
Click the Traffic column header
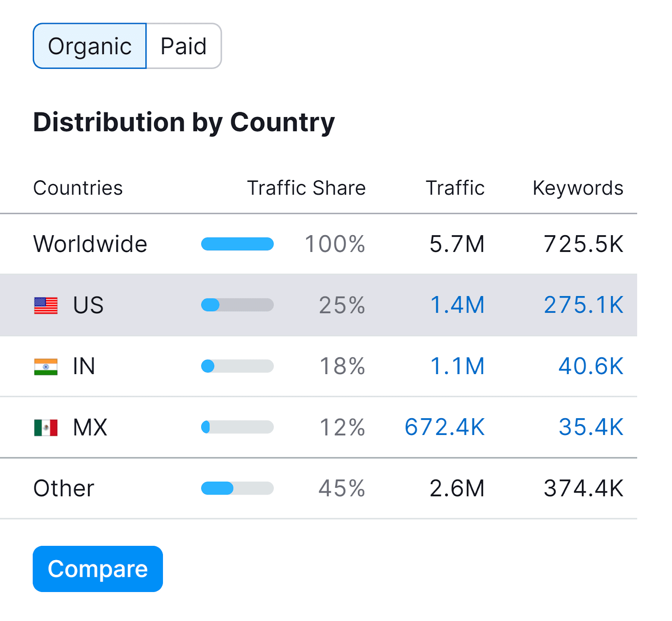pyautogui.click(x=455, y=188)
